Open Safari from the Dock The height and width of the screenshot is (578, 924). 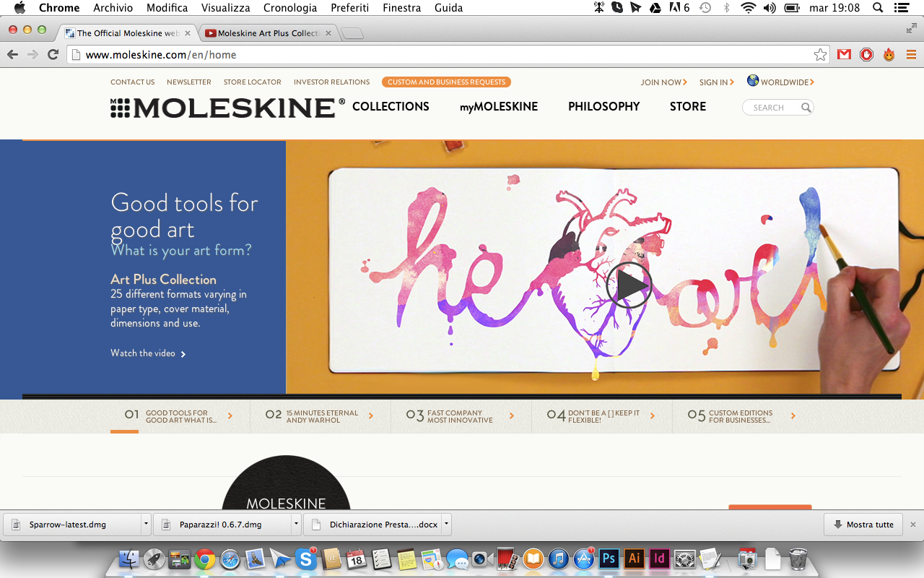pyautogui.click(x=230, y=558)
